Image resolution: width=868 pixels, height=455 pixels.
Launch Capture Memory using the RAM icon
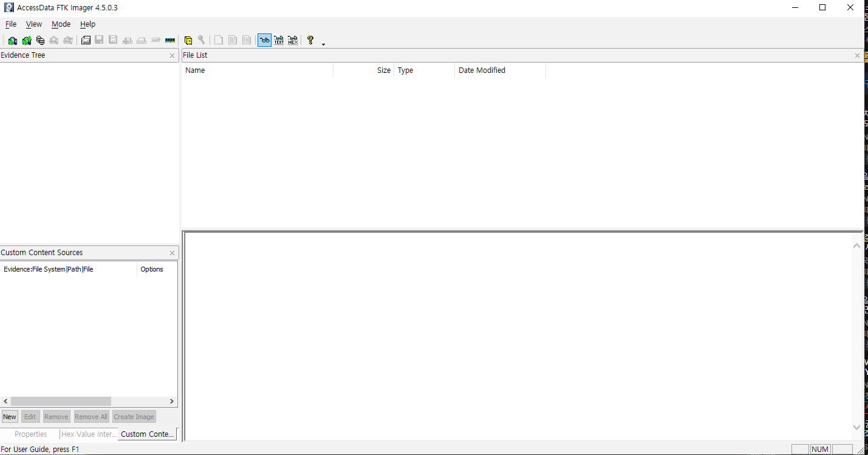tap(170, 41)
